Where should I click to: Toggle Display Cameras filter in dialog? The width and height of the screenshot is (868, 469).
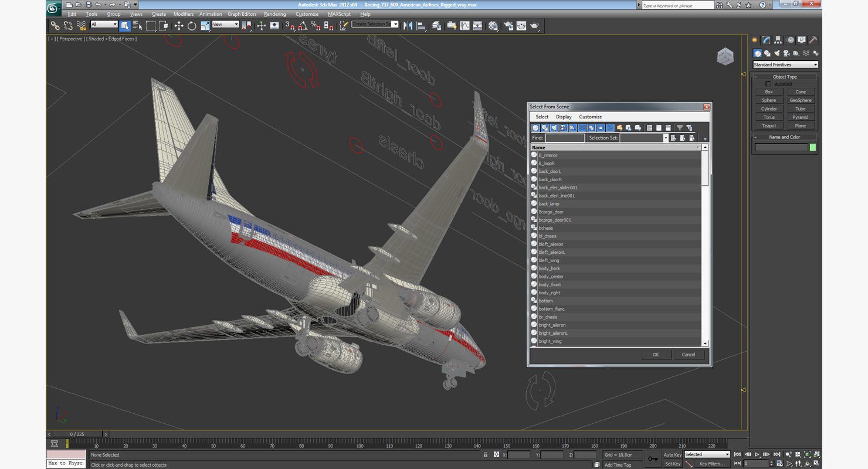click(563, 127)
